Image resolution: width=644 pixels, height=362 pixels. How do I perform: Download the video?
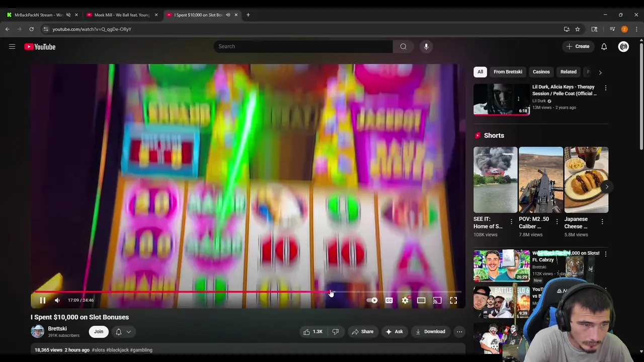click(x=430, y=331)
